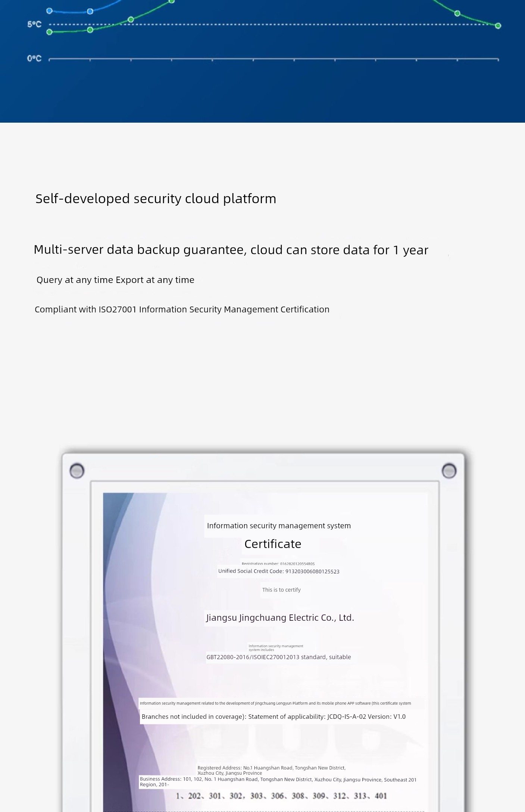
Task: Click the Unified Social Credit Code line
Action: tap(279, 571)
